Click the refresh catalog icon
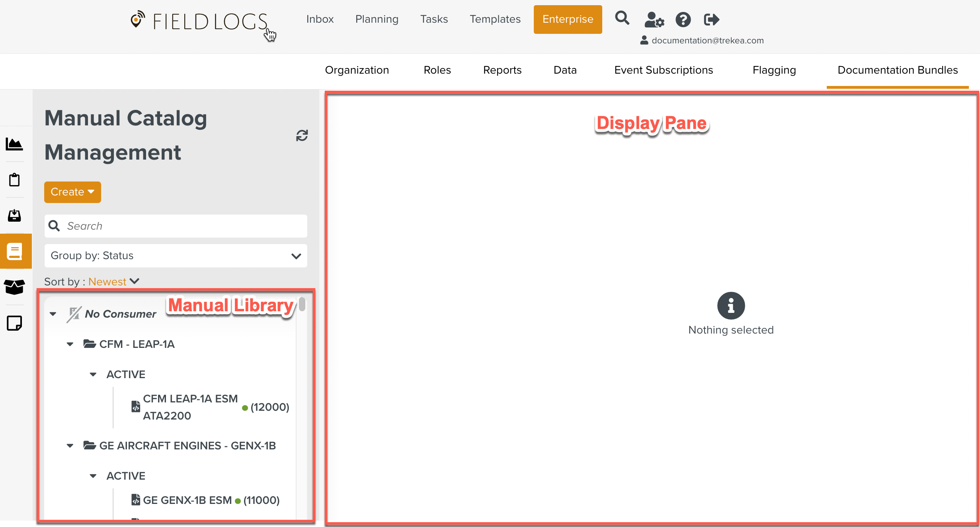 click(x=302, y=136)
